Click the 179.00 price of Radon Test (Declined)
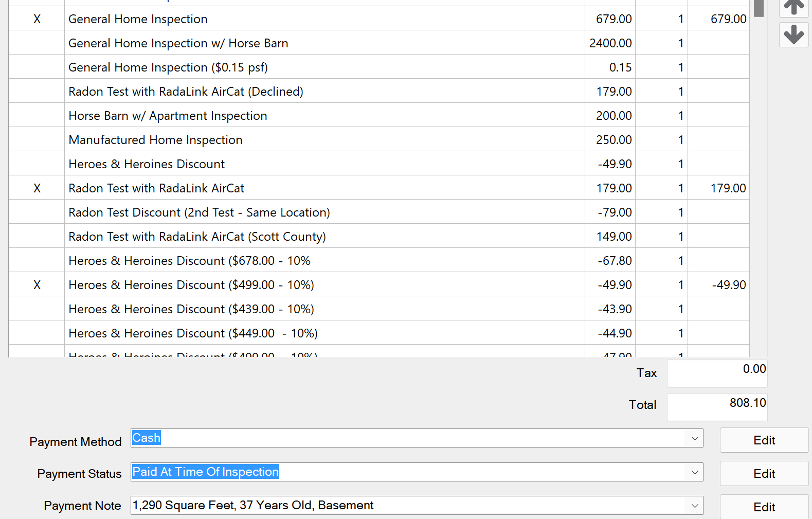The height and width of the screenshot is (519, 812). [x=613, y=92]
